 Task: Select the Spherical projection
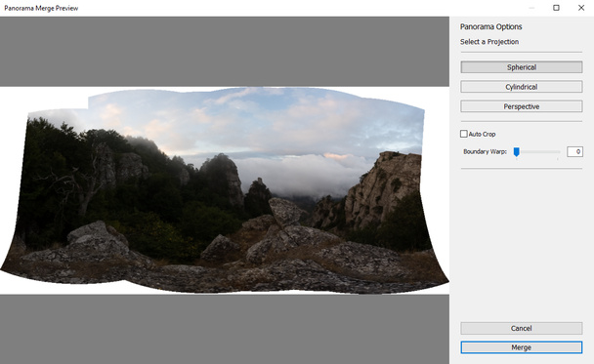click(x=522, y=67)
